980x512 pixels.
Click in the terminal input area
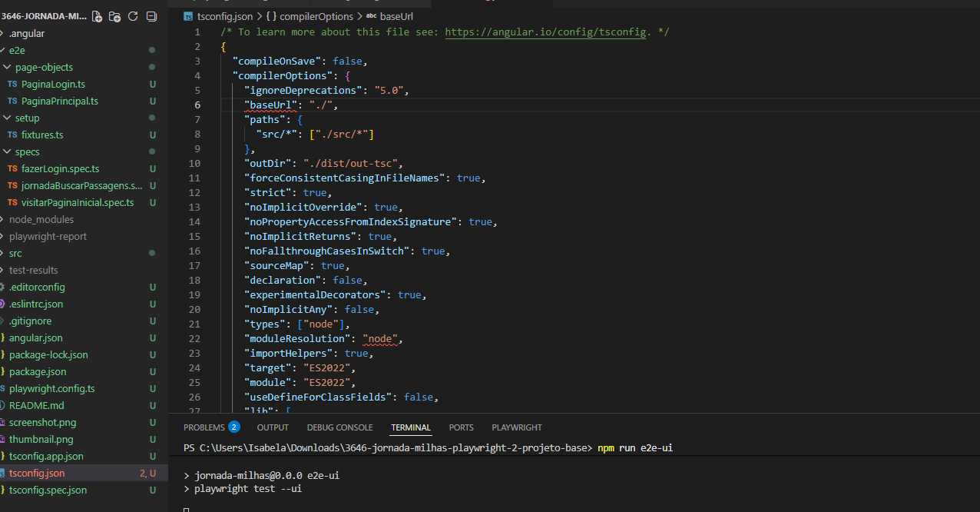pos(538,504)
